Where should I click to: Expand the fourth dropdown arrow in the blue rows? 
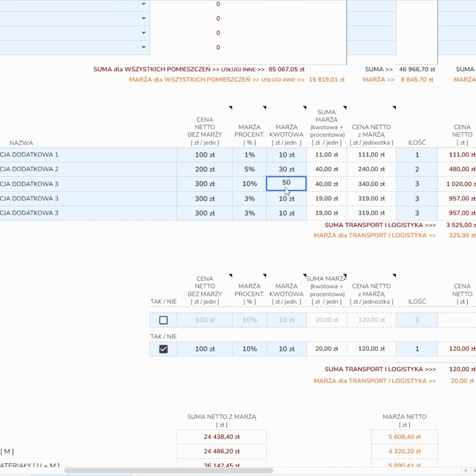(143, 47)
